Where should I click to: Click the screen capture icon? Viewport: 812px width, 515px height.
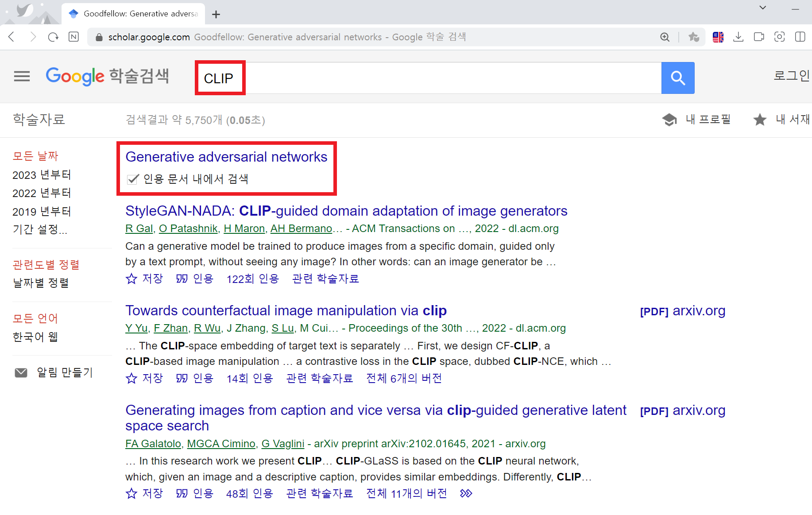point(779,37)
